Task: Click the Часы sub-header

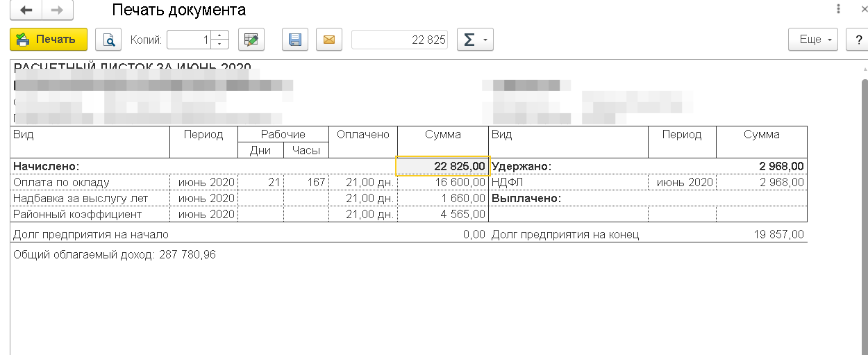Action: click(306, 150)
